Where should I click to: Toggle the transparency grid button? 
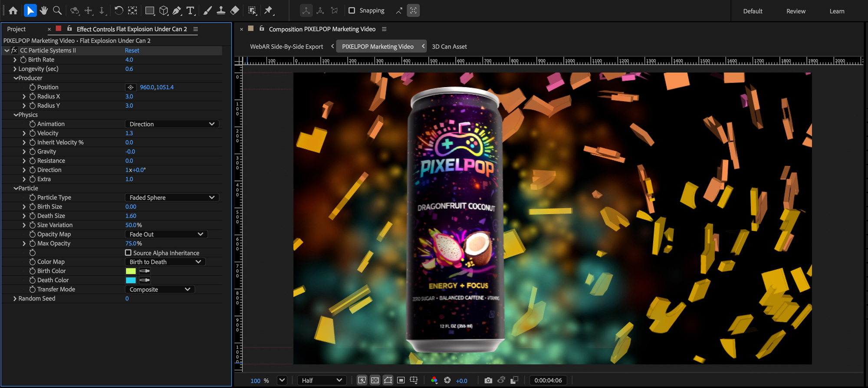tap(375, 380)
